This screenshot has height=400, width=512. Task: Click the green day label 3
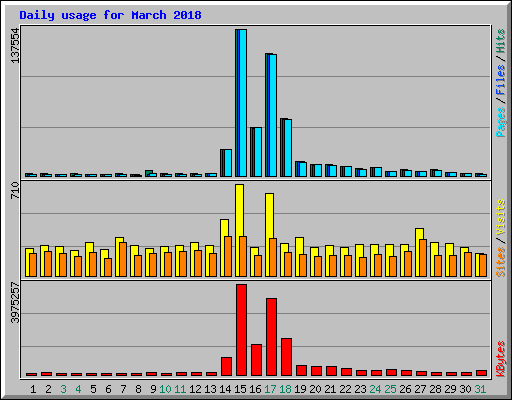pyautogui.click(x=63, y=389)
